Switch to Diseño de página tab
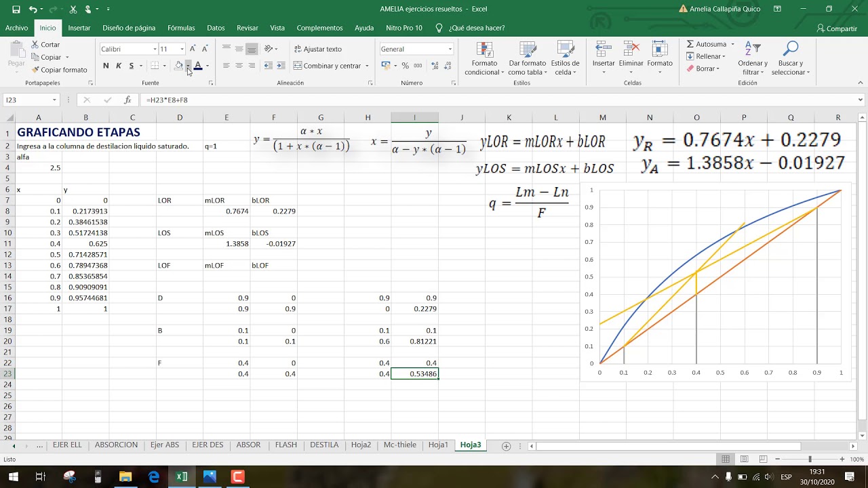The image size is (868, 488). click(129, 28)
